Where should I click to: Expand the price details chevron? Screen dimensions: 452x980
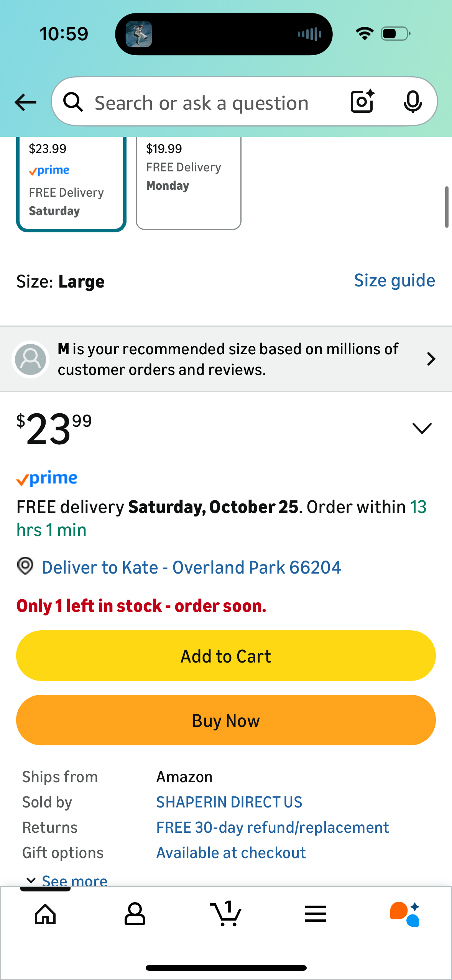pyautogui.click(x=422, y=428)
